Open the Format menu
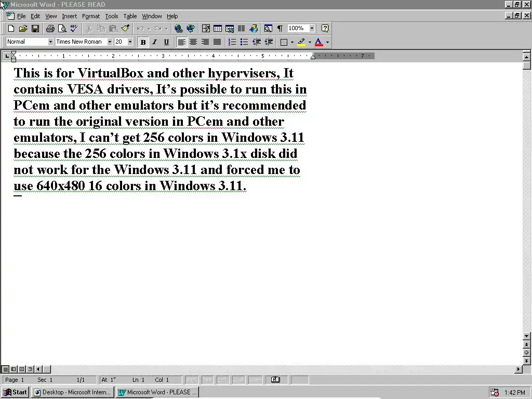 91,16
